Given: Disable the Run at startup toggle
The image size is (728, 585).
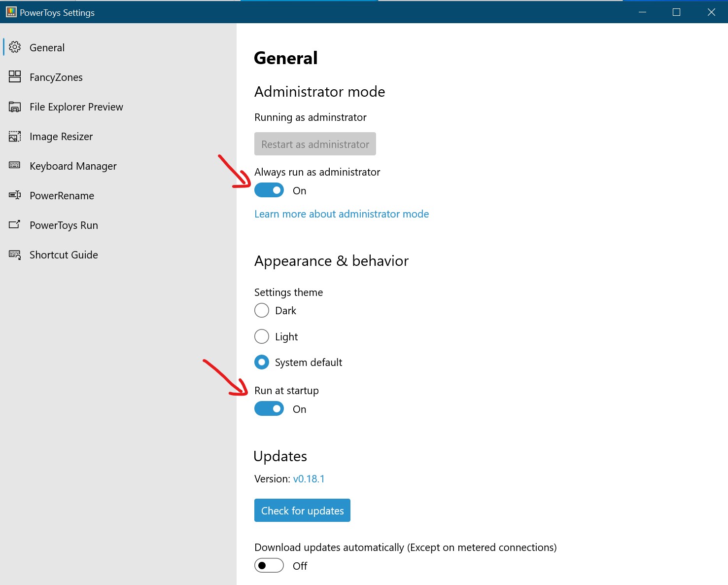Looking at the screenshot, I should pyautogui.click(x=269, y=409).
